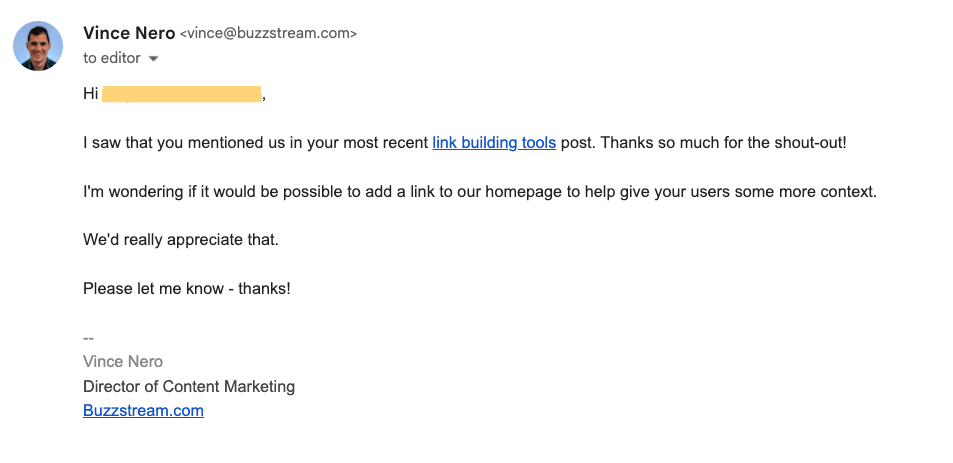Image resolution: width=953 pixels, height=463 pixels.
Task: Expand recipient details arrow beside "to editor"
Action: click(153, 59)
